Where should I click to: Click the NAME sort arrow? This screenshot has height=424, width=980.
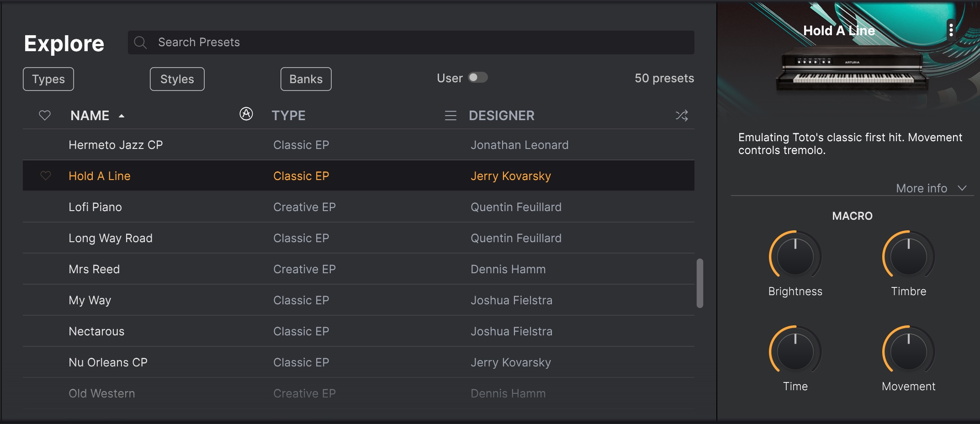click(122, 116)
